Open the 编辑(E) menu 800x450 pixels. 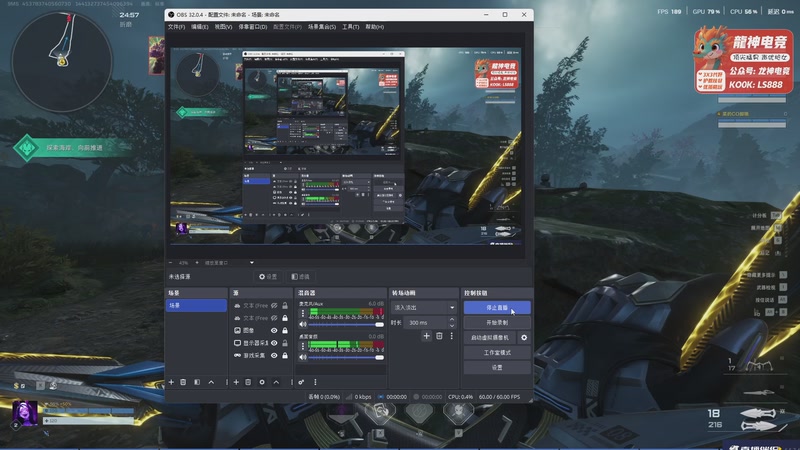point(199,27)
